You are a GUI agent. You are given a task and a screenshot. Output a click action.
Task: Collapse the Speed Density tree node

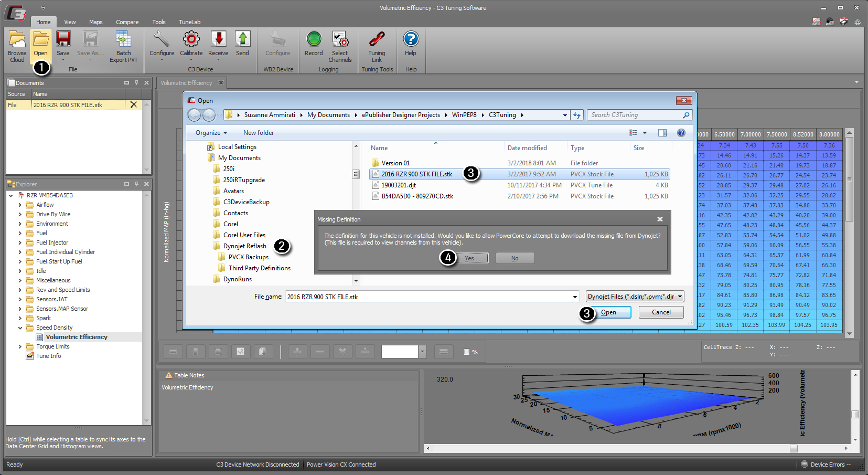pos(20,328)
